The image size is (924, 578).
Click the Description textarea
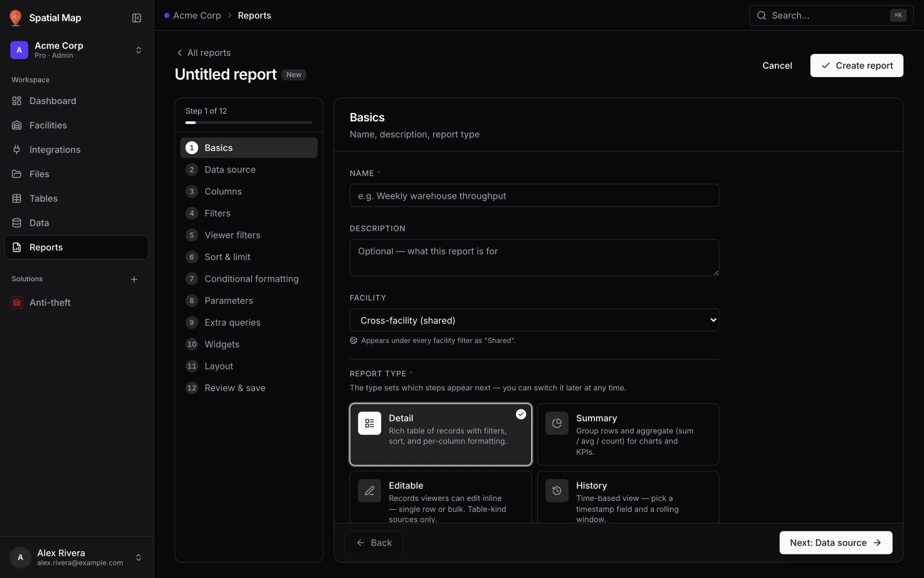(x=534, y=258)
